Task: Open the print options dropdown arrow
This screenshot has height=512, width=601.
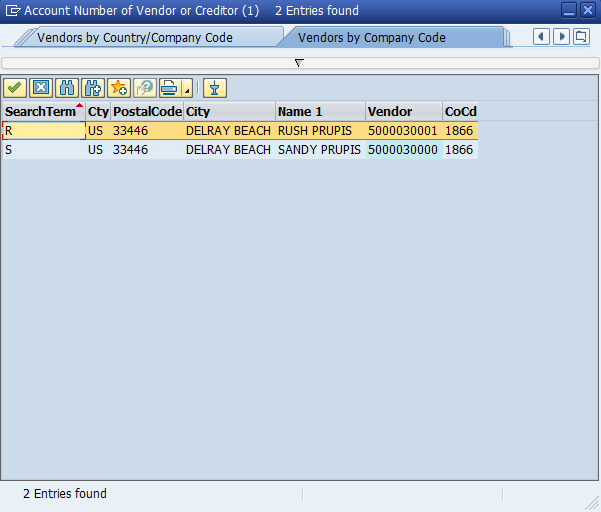Action: coord(186,91)
